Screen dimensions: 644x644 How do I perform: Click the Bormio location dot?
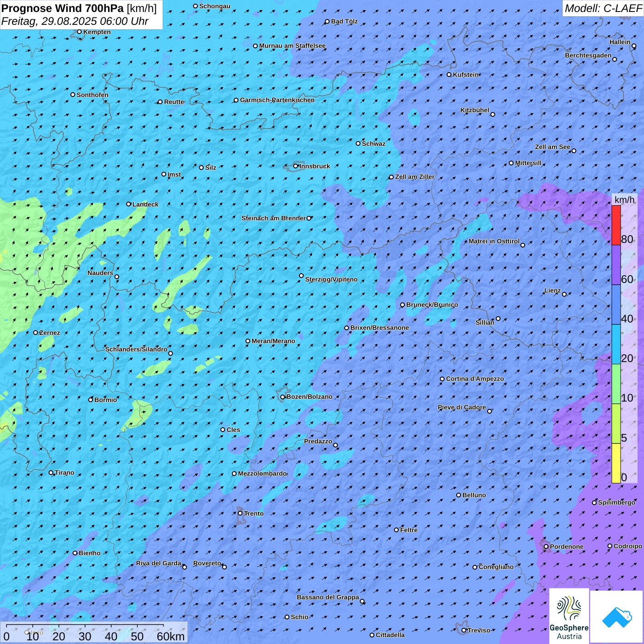91,400
